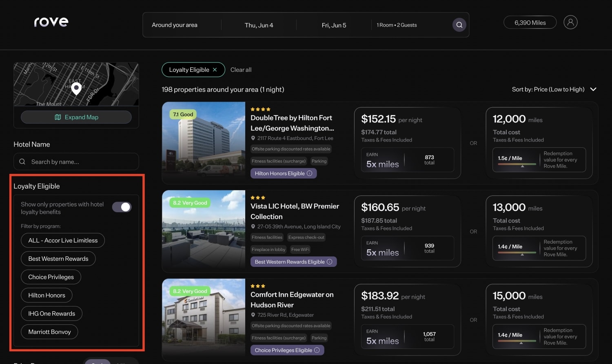The image size is (612, 364).
Task: Filter by IHG One Rewards program
Action: click(x=51, y=313)
